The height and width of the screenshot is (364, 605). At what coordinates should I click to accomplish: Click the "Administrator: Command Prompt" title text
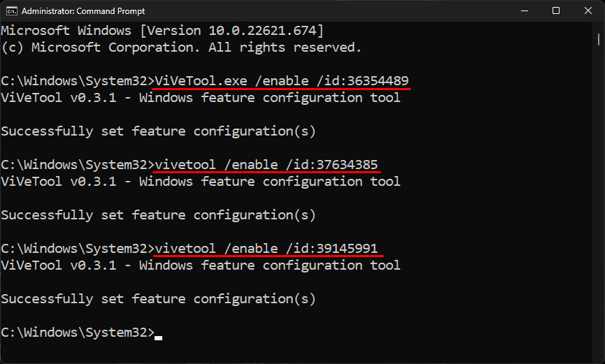click(x=83, y=11)
